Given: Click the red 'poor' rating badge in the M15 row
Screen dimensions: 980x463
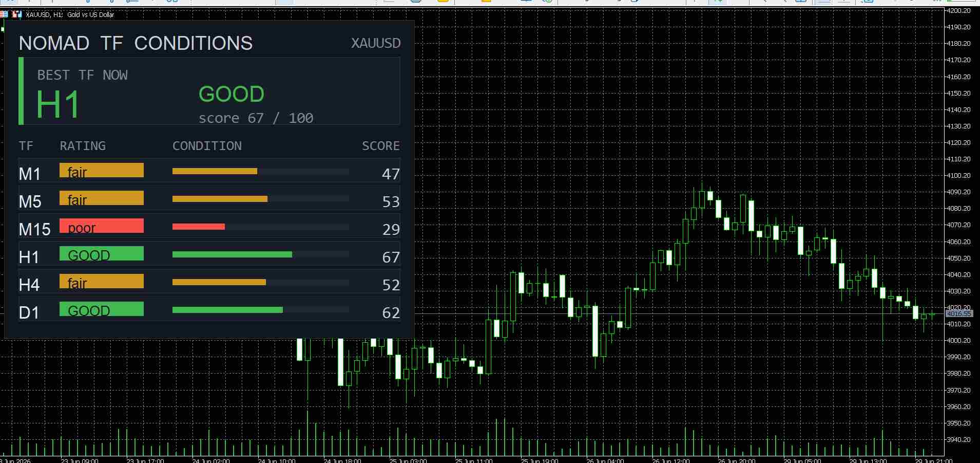Looking at the screenshot, I should tap(102, 226).
